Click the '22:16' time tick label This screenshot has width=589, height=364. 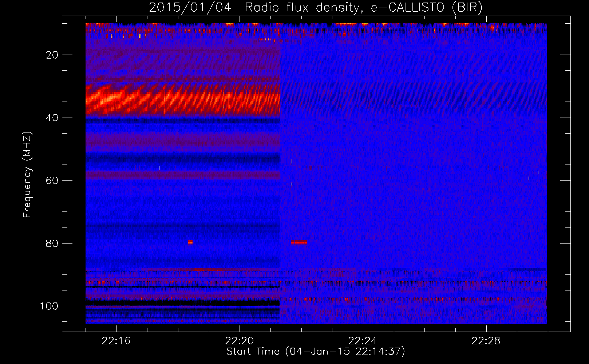click(116, 341)
